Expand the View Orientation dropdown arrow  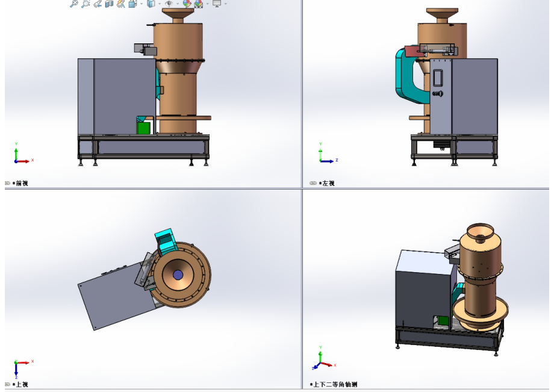coord(142,4)
